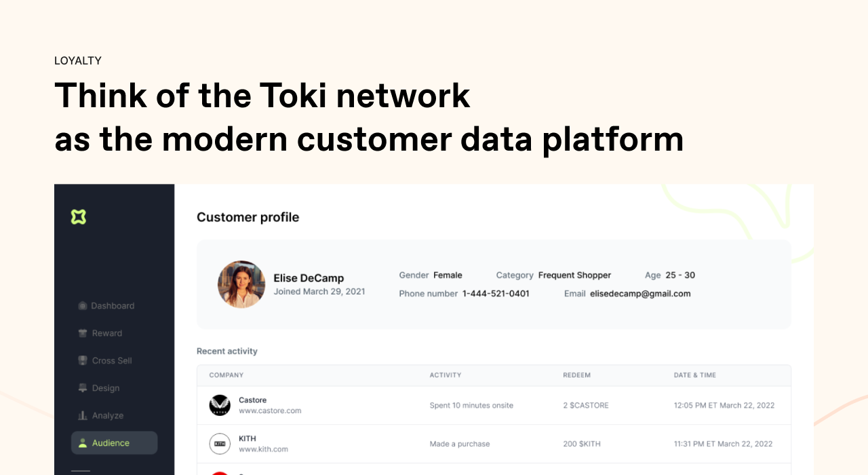The image size is (868, 475).
Task: Click the KITH company logo
Action: [x=220, y=444]
